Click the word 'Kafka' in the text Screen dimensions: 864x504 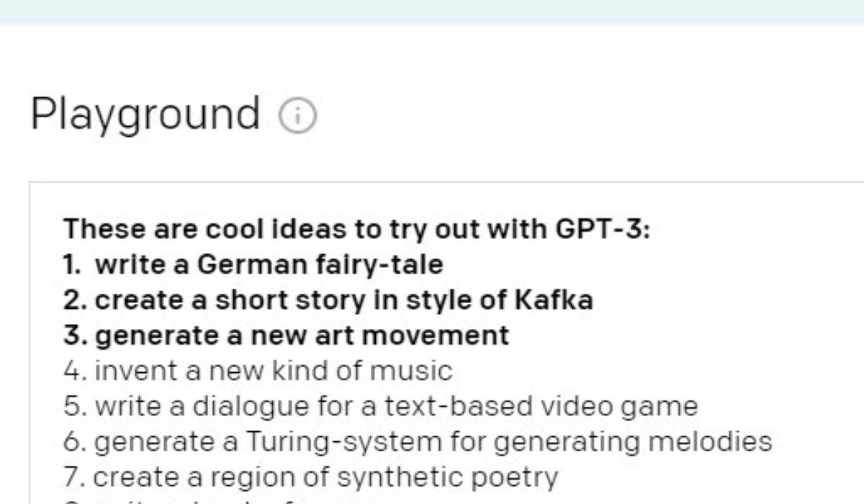click(x=554, y=300)
